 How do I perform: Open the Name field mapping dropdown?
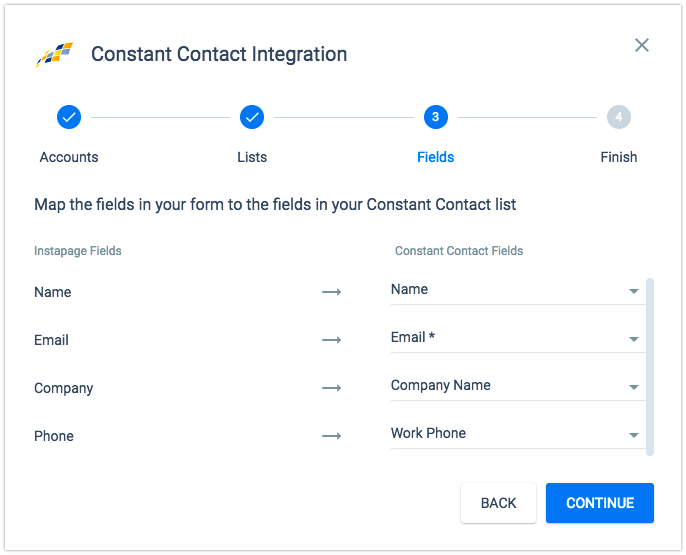click(x=518, y=290)
